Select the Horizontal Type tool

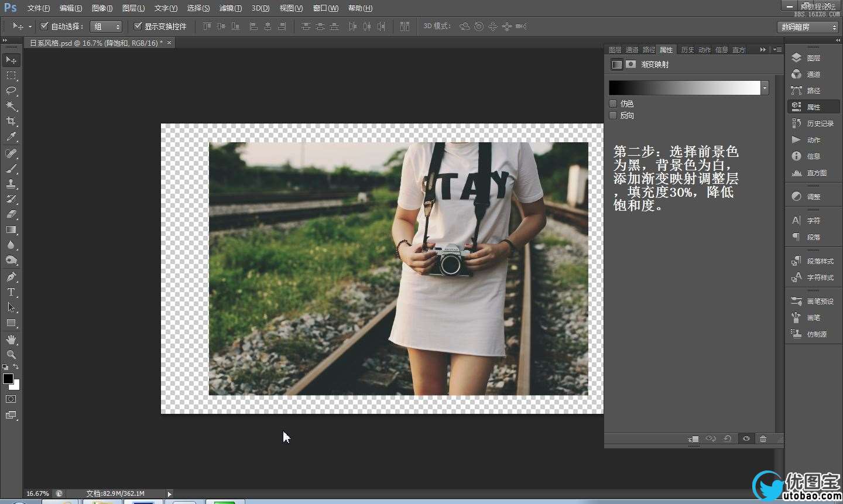(x=11, y=292)
